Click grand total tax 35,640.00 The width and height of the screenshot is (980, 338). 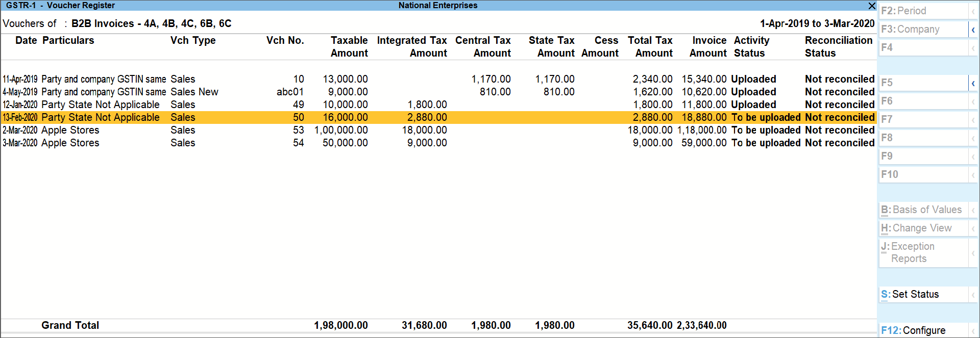[x=650, y=325]
